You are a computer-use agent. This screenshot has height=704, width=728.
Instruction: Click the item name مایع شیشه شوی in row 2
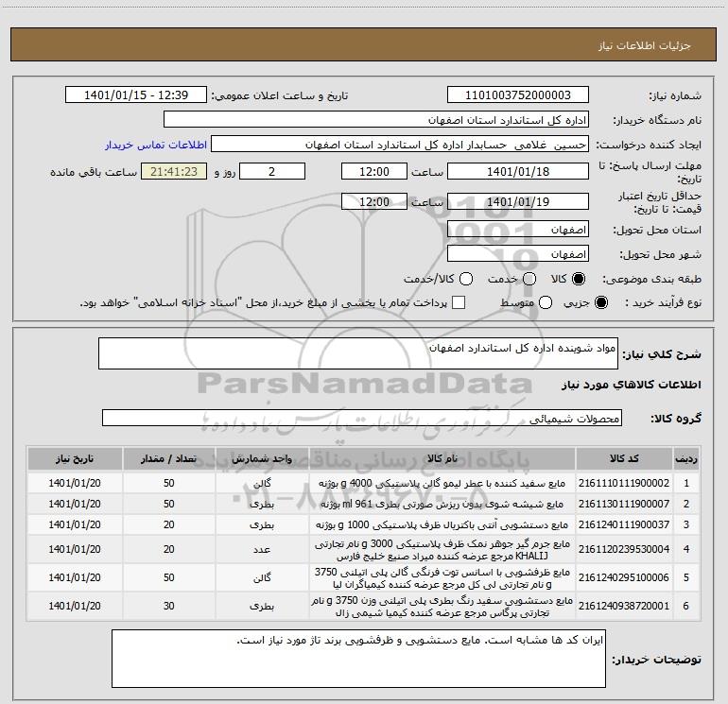tap(442, 504)
